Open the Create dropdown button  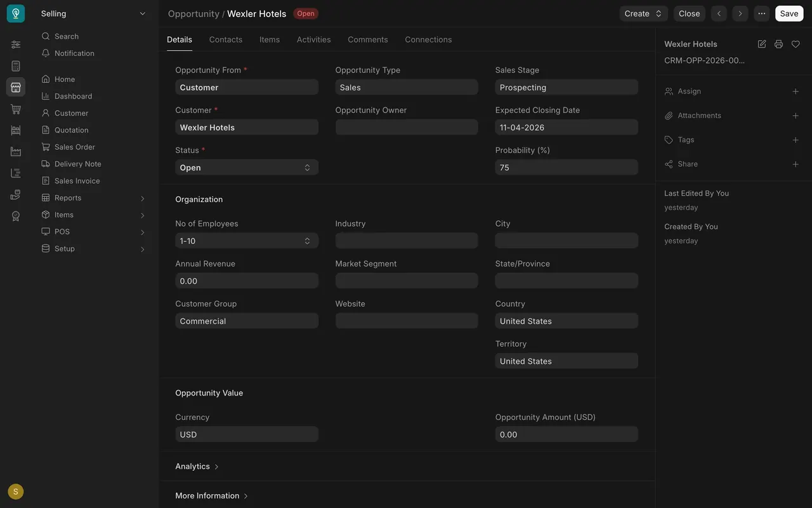point(644,13)
